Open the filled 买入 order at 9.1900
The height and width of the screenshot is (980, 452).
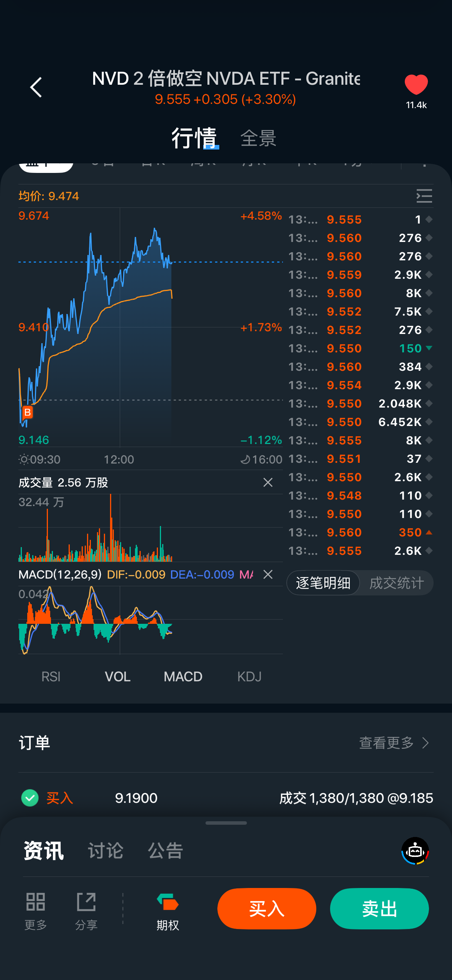(226, 798)
